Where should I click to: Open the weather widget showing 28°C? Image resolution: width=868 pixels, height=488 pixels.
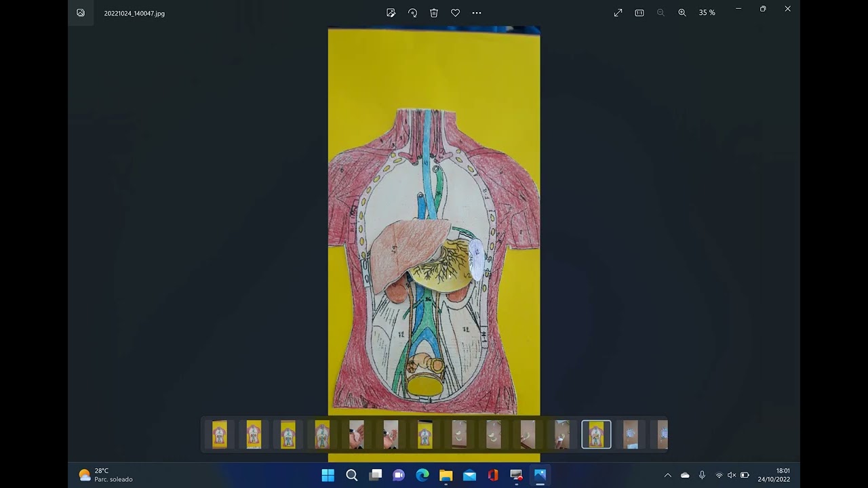[x=106, y=475]
